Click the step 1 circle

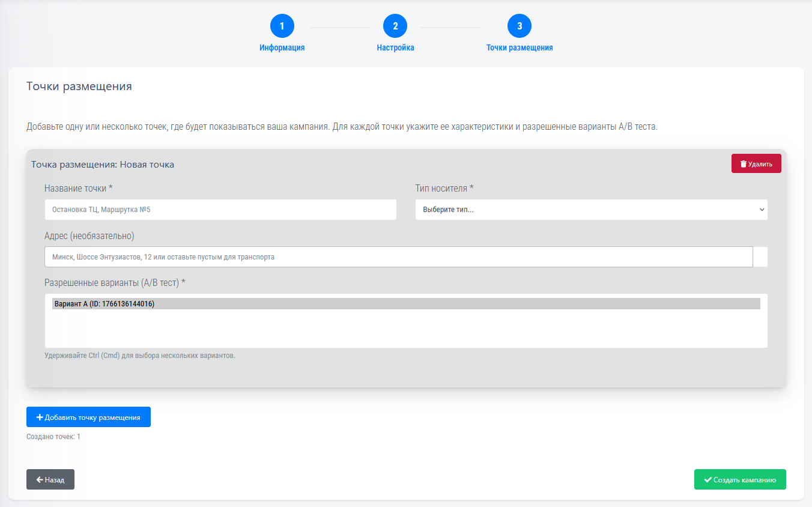[282, 26]
